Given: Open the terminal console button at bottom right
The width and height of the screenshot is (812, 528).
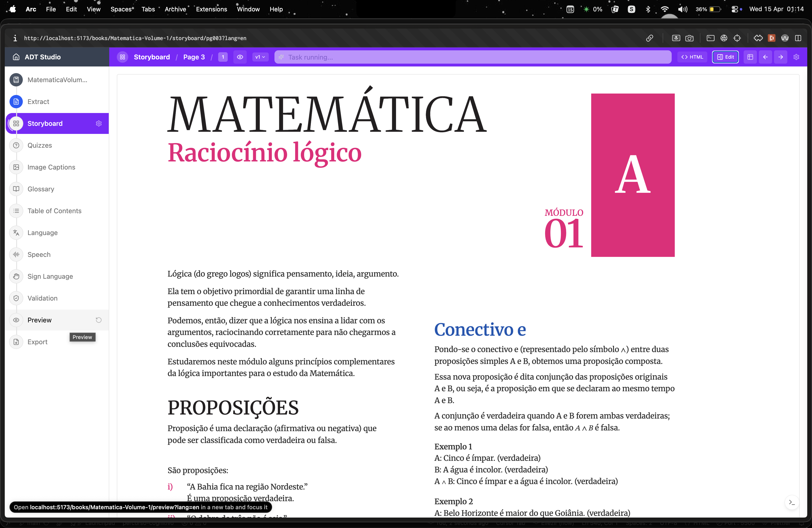Looking at the screenshot, I should pyautogui.click(x=792, y=502).
